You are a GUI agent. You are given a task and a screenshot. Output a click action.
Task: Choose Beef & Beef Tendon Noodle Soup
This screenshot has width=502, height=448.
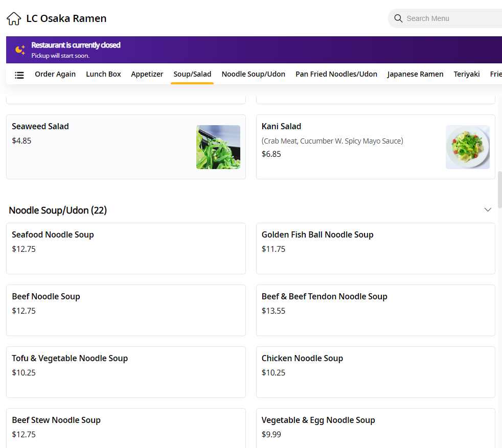click(x=375, y=310)
